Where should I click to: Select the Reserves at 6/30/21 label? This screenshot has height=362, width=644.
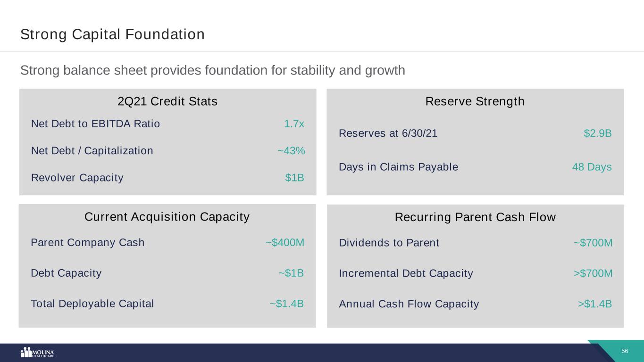coord(388,133)
